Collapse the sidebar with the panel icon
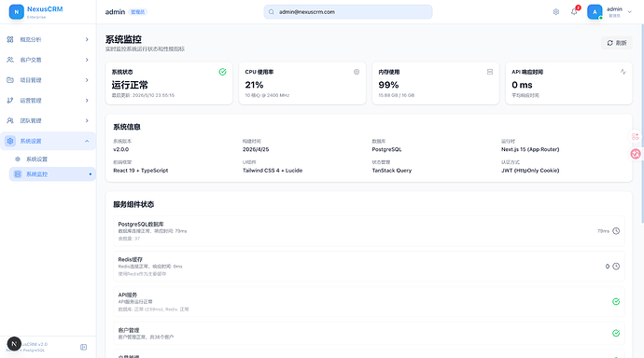 point(83,347)
